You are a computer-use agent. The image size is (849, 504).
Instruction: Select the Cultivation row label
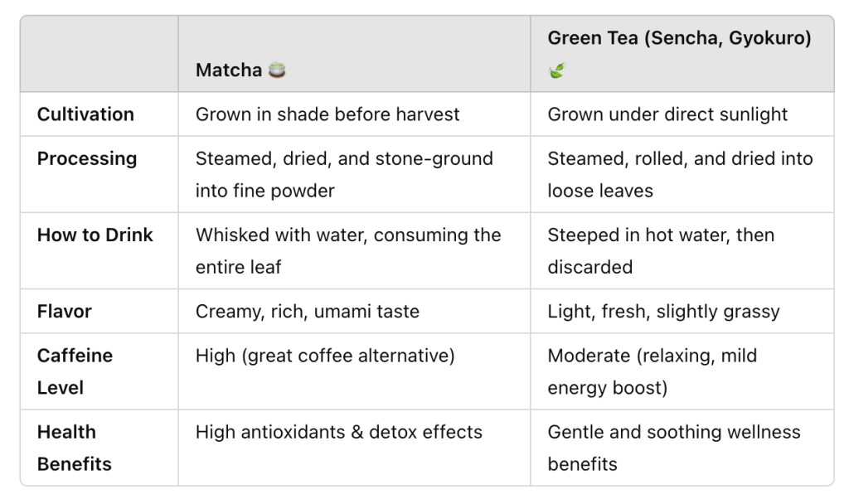tap(85, 114)
